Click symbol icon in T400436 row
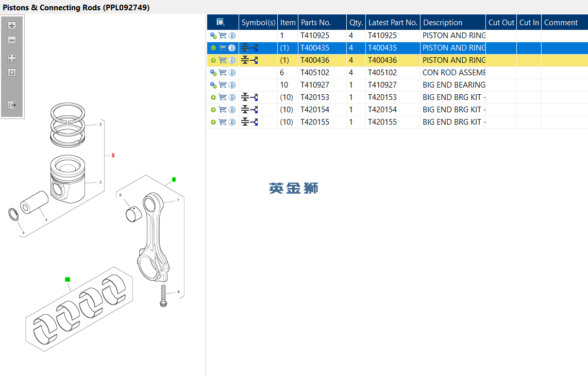 coord(249,60)
